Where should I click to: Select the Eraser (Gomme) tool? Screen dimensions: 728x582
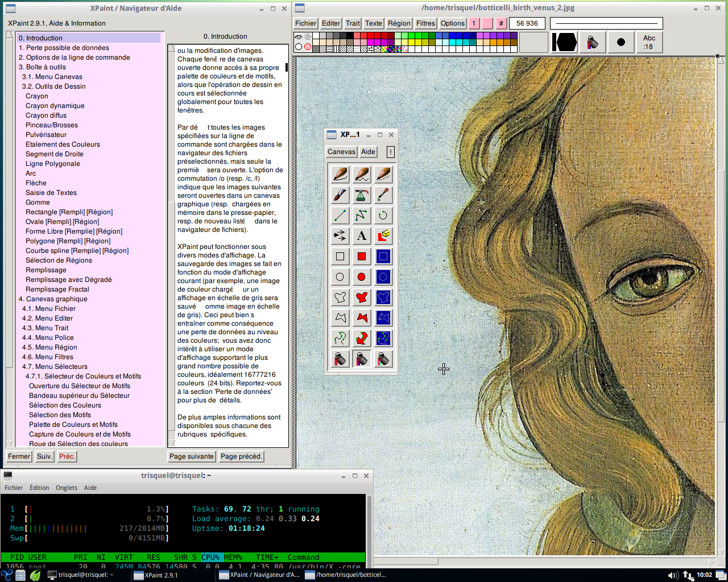click(383, 236)
